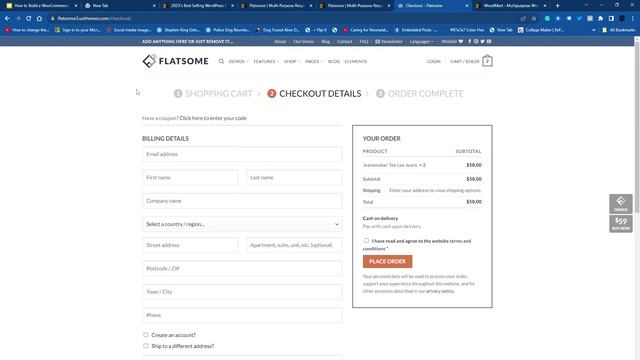Open the site search magnifier icon
The width and height of the screenshot is (640, 360).
(221, 61)
